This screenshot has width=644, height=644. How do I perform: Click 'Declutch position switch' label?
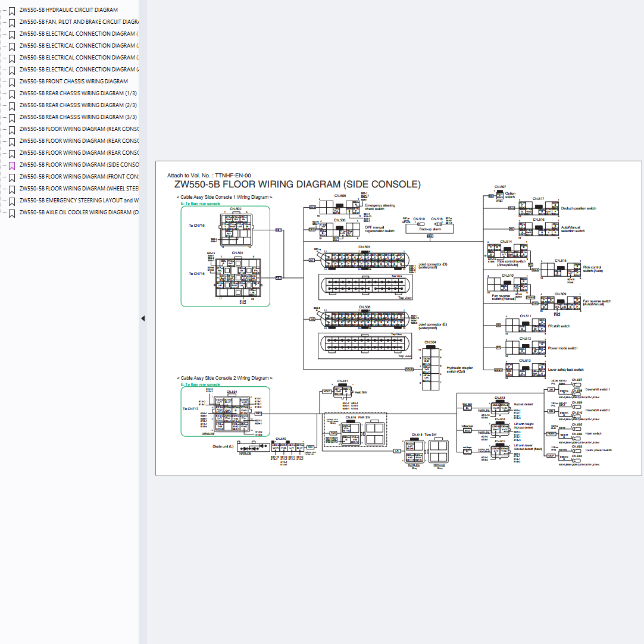579,208
